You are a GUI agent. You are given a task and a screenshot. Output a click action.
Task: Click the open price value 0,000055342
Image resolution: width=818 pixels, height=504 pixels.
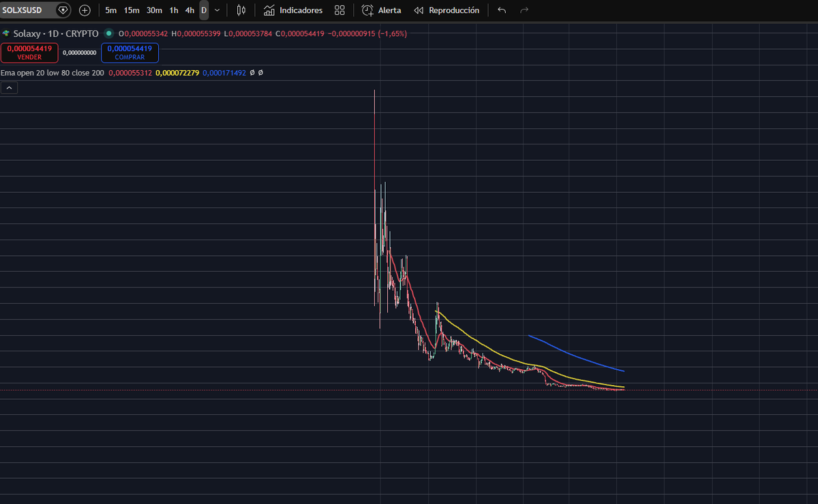click(146, 33)
